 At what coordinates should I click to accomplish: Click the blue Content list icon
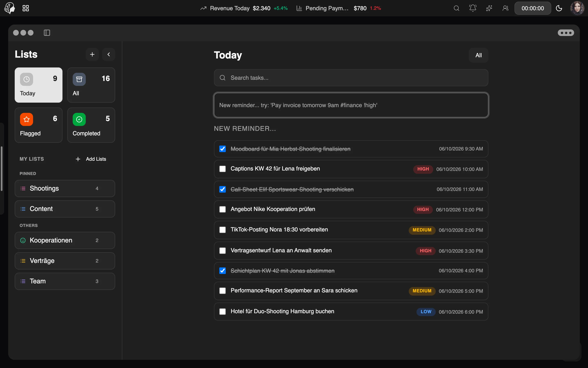tap(23, 209)
